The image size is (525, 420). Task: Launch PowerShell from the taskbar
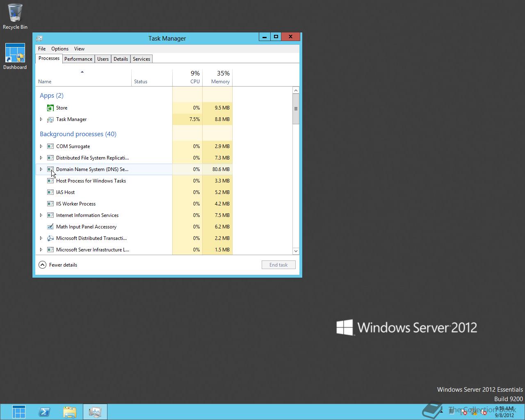44,412
